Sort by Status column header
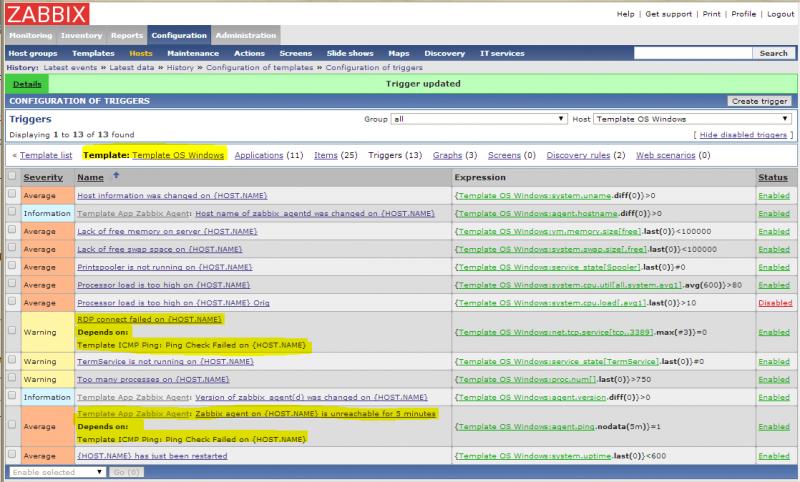The image size is (800, 482). [772, 177]
